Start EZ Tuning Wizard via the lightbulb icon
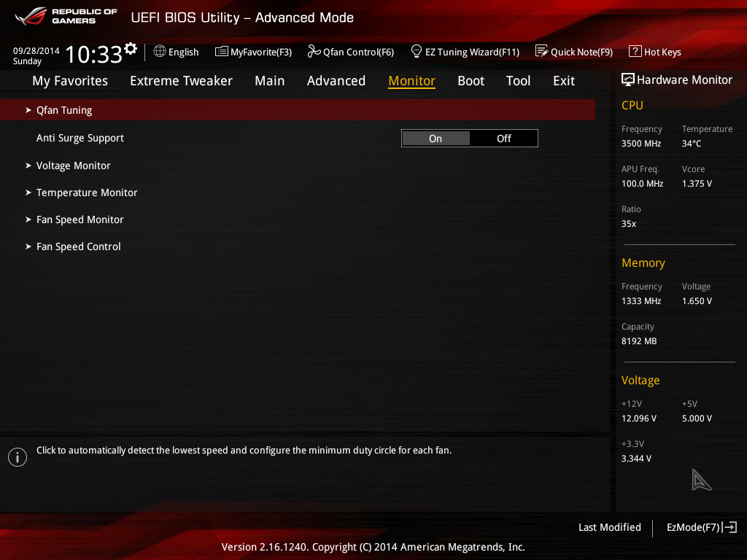747x560 pixels. point(417,51)
